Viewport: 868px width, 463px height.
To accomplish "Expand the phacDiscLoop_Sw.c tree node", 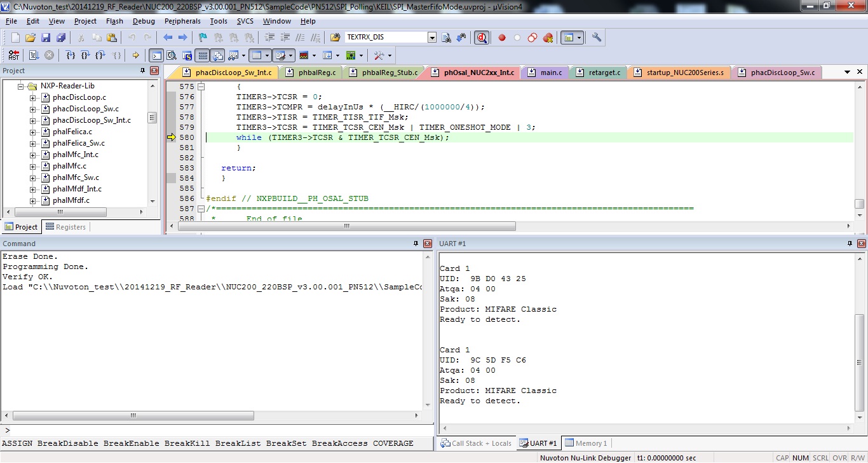I will pos(33,109).
